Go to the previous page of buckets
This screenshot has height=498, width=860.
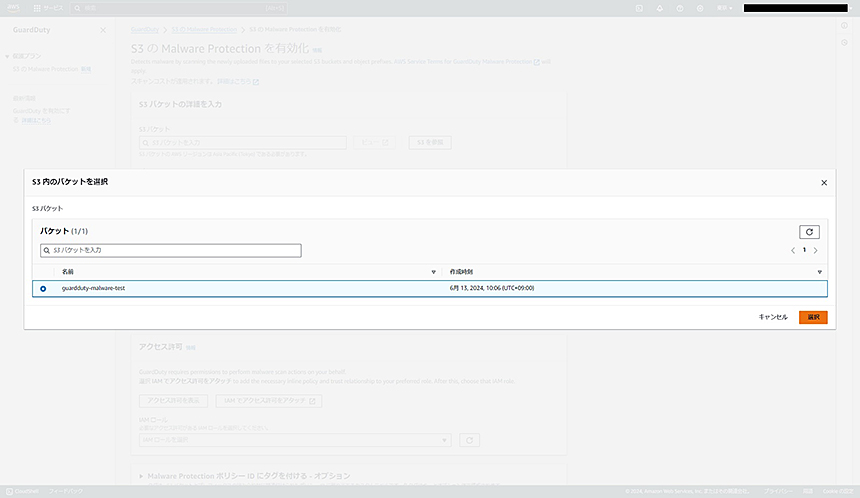click(x=793, y=251)
